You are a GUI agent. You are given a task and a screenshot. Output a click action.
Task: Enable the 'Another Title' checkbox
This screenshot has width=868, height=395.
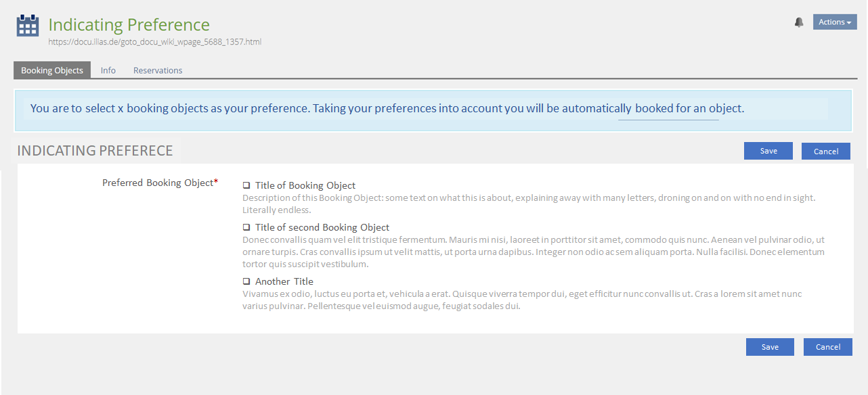[246, 281]
